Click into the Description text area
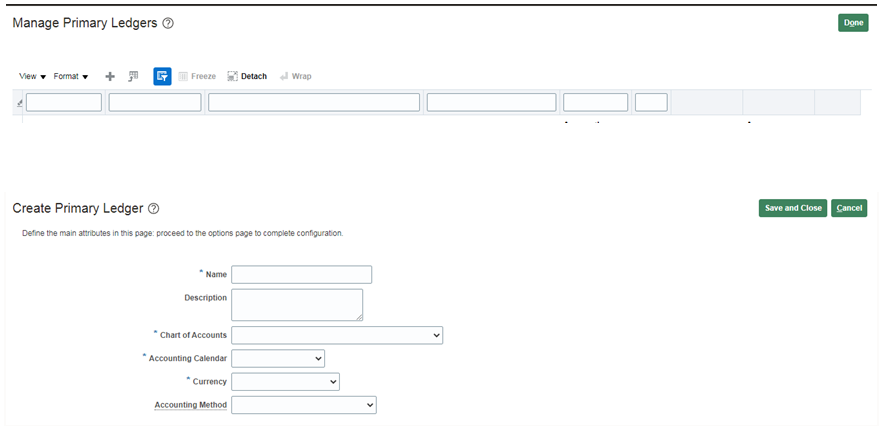Screen dimensions: 880x444 tap(296, 304)
